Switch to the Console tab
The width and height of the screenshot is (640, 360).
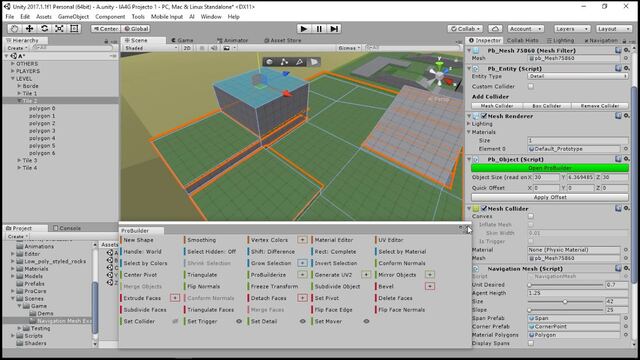pos(67,228)
